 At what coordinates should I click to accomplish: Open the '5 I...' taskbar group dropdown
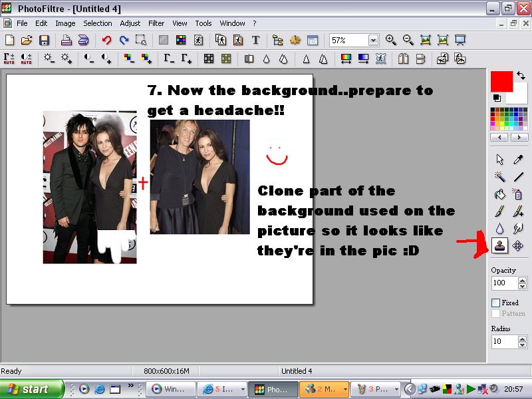[243, 389]
